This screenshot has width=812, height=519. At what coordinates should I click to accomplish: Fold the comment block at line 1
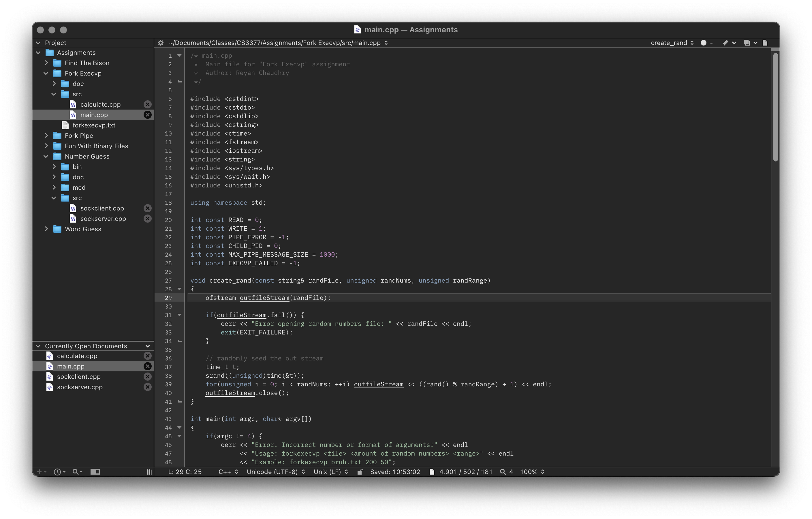[x=179, y=55]
